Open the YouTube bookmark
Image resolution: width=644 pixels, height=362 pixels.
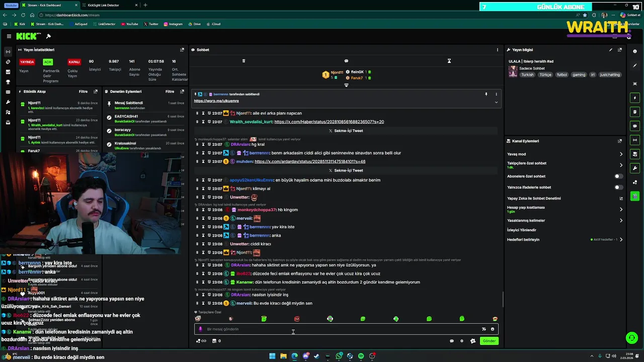point(129,24)
